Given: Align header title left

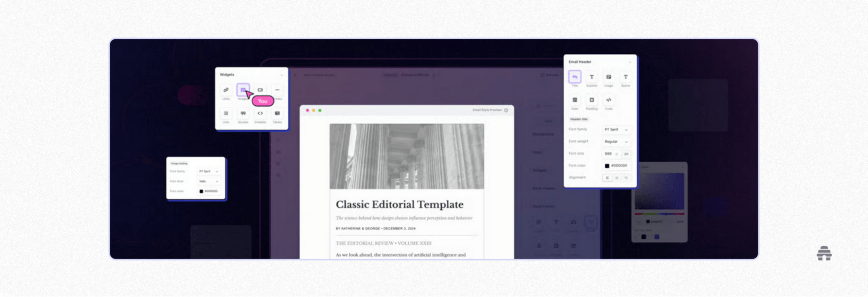Looking at the screenshot, I should click(607, 178).
